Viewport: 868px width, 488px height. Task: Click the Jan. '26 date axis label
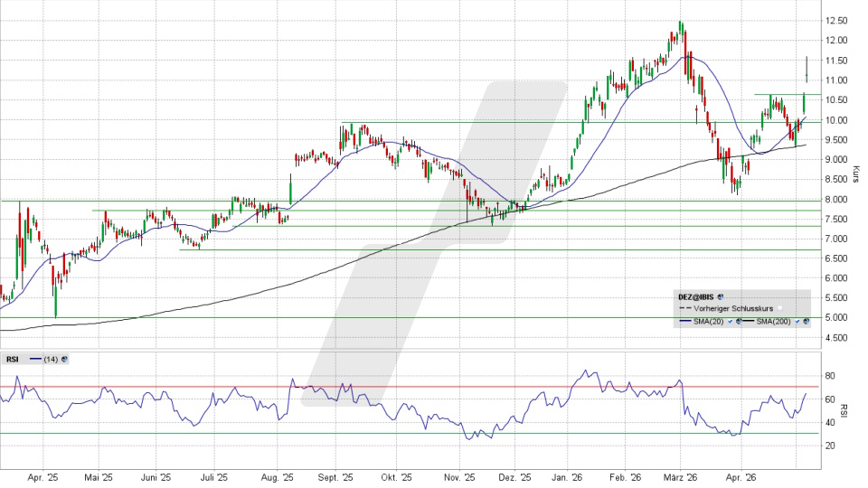tap(568, 477)
